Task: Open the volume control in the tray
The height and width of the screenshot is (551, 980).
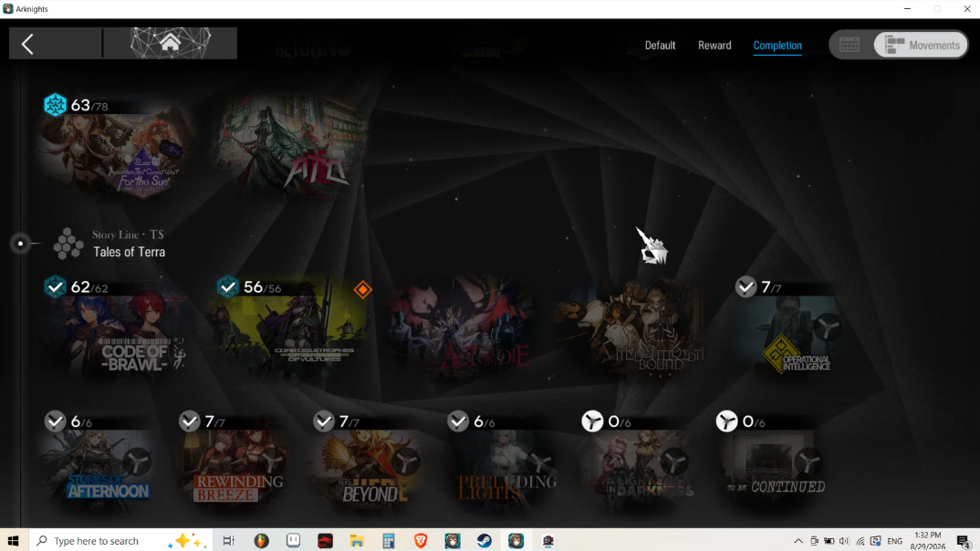Action: pos(844,541)
